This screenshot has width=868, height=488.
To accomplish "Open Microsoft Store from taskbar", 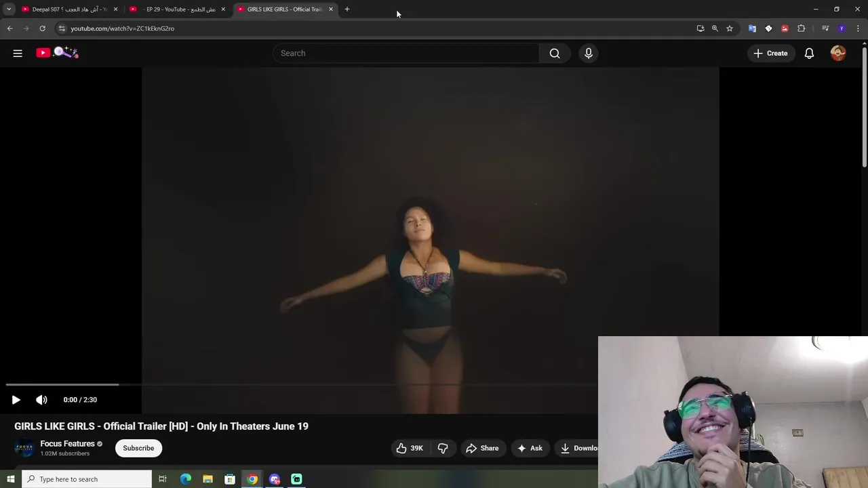I will 230,479.
